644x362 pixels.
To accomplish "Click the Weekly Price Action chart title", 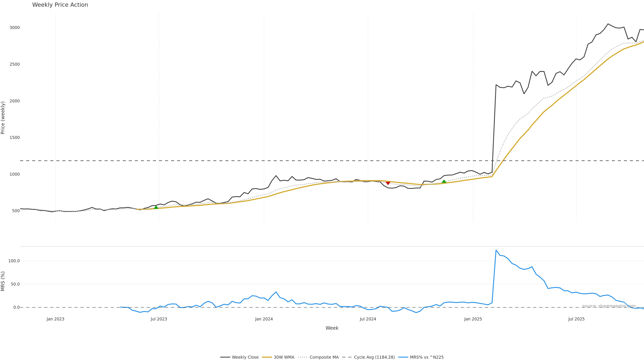I will [60, 5].
